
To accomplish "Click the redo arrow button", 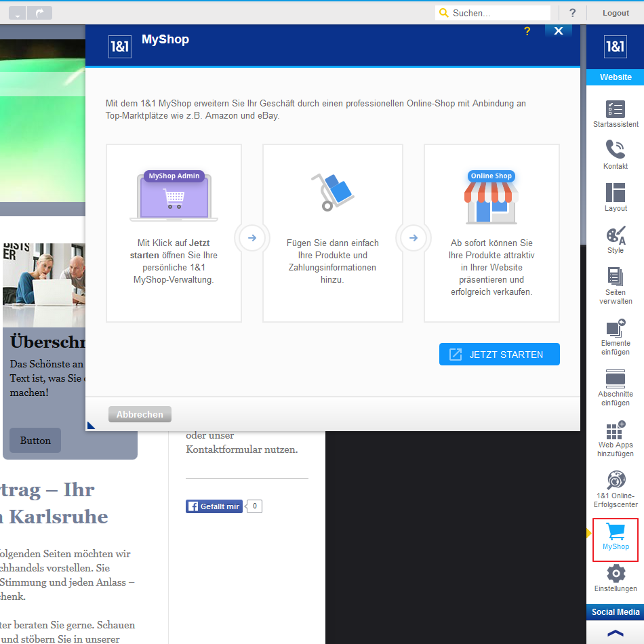I will point(41,13).
